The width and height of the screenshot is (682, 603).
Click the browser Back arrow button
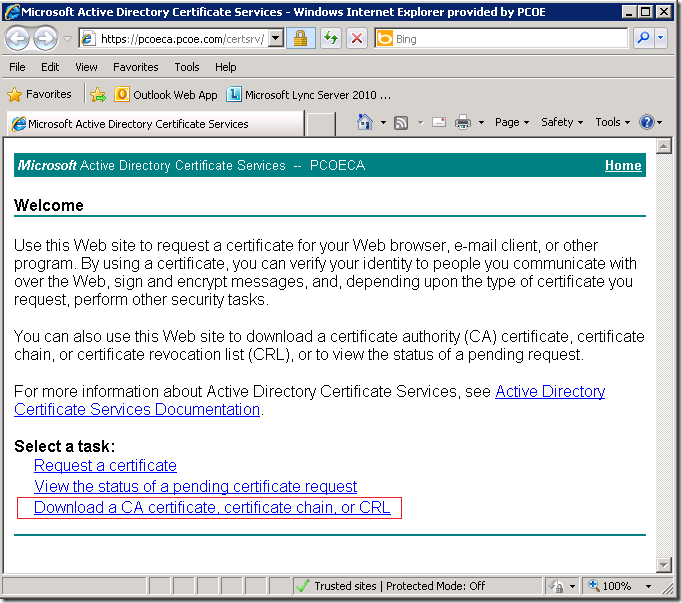pyautogui.click(x=17, y=39)
